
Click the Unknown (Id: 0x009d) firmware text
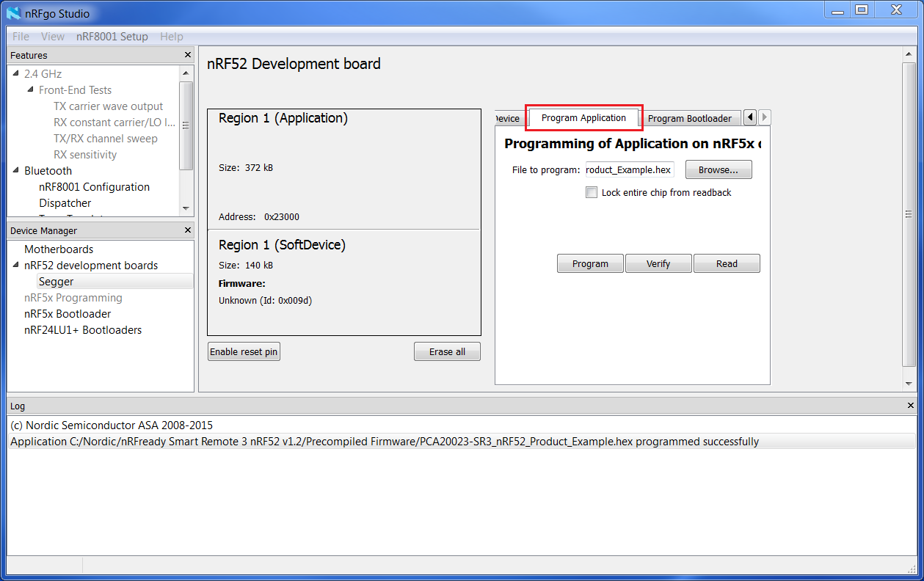(x=265, y=300)
